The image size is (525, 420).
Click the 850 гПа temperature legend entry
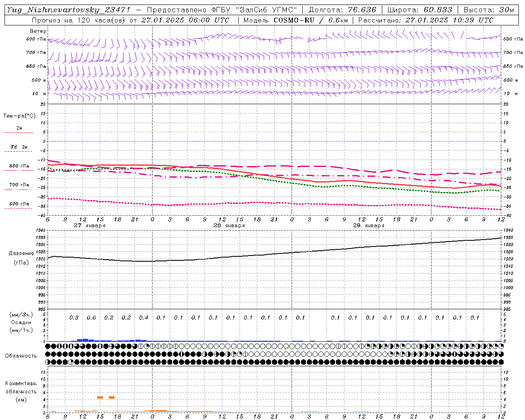[19, 166]
